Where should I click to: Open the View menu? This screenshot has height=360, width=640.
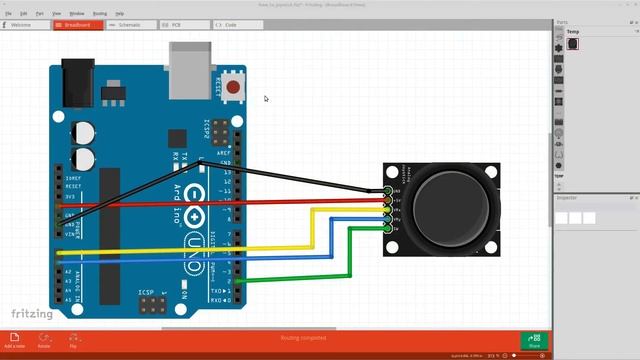click(x=56, y=13)
